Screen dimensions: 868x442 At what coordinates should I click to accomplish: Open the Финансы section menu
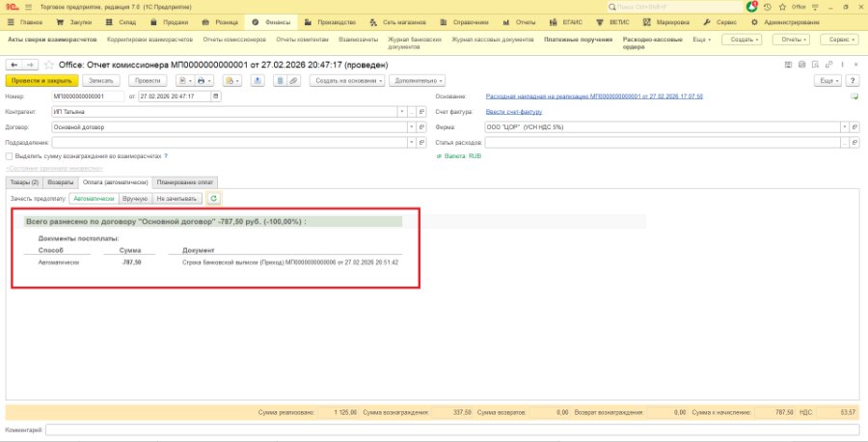271,23
